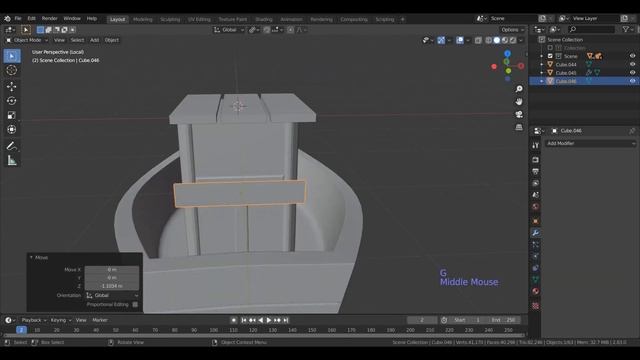Switch perspective/orthographic grid icon
The width and height of the screenshot is (640, 360).
coord(519,127)
